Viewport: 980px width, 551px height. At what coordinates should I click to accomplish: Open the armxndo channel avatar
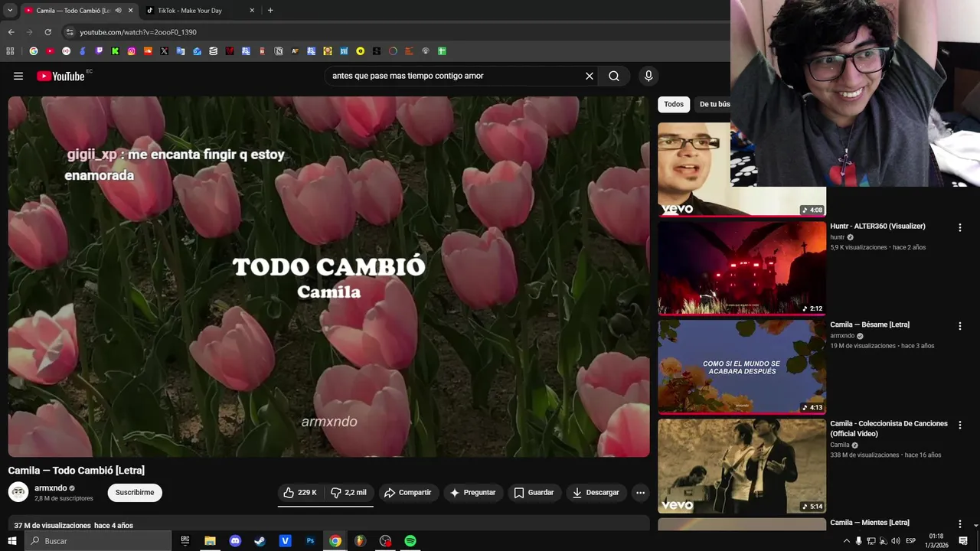click(18, 492)
